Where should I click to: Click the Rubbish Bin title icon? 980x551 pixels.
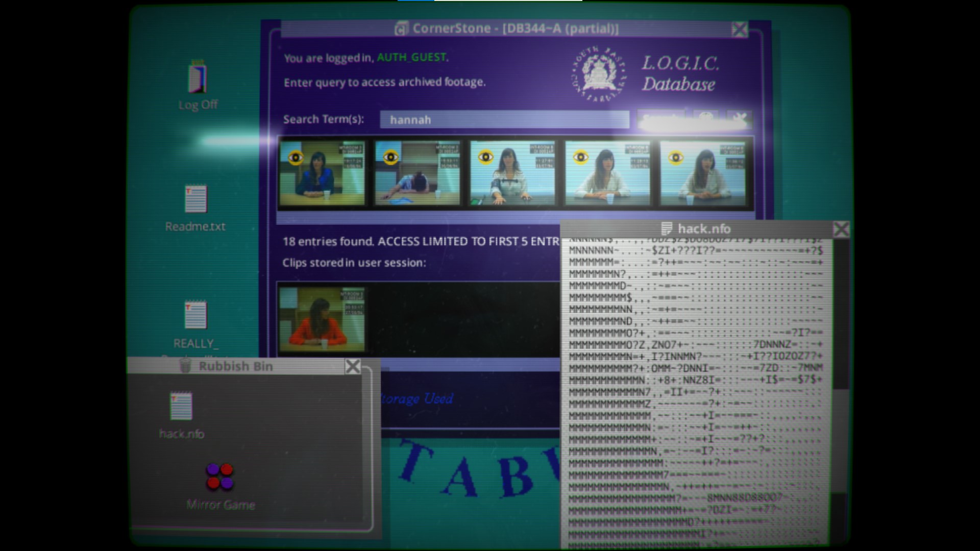[x=186, y=366]
